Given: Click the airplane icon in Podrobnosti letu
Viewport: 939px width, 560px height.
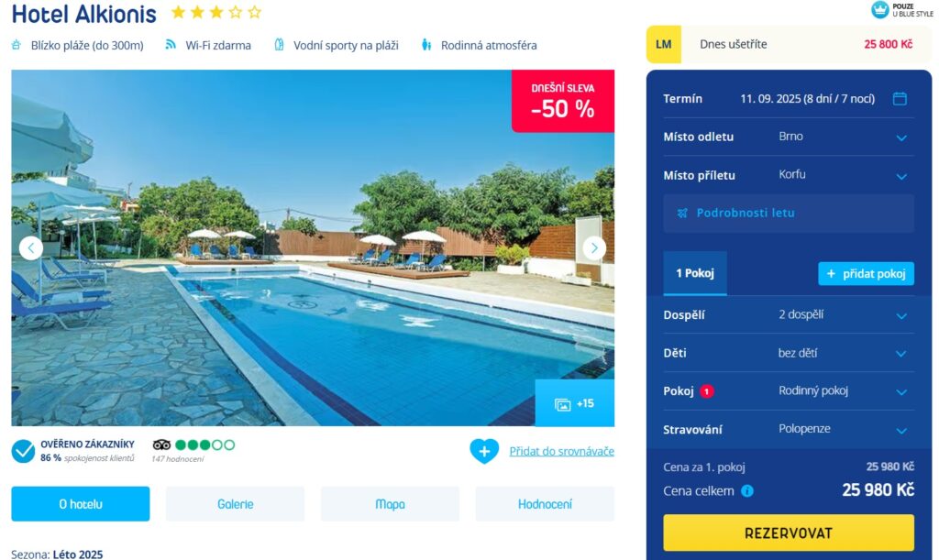Looking at the screenshot, I should coord(682,213).
